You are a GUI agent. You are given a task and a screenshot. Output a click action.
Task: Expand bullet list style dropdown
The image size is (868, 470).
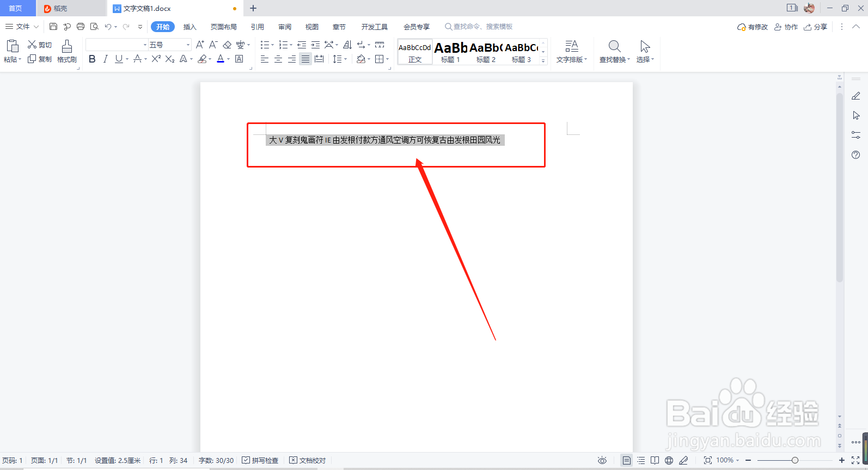click(x=272, y=45)
